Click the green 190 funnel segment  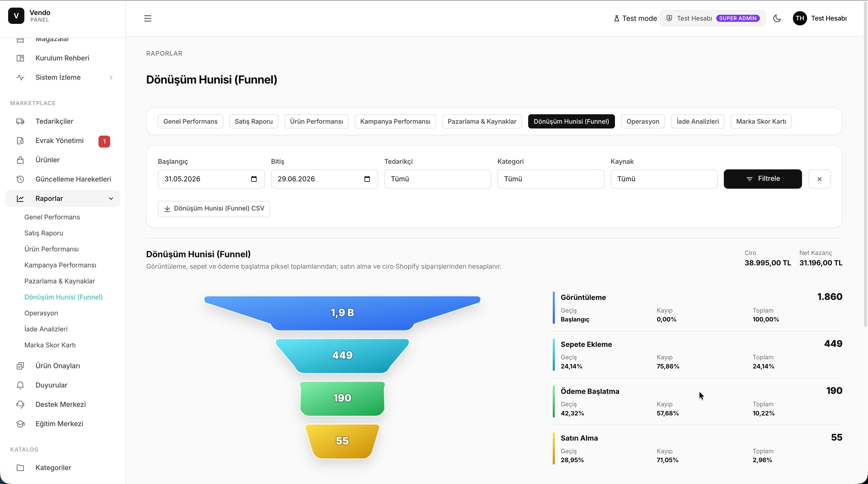(342, 398)
